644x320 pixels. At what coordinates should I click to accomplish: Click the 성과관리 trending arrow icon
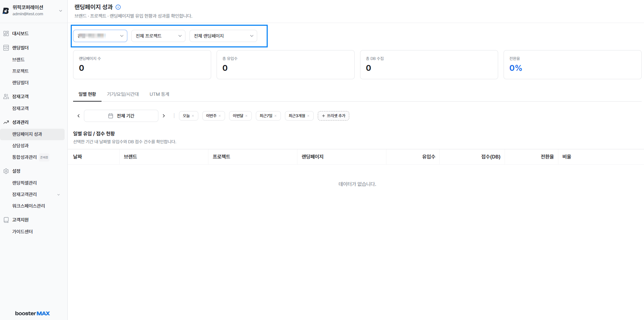click(x=6, y=122)
